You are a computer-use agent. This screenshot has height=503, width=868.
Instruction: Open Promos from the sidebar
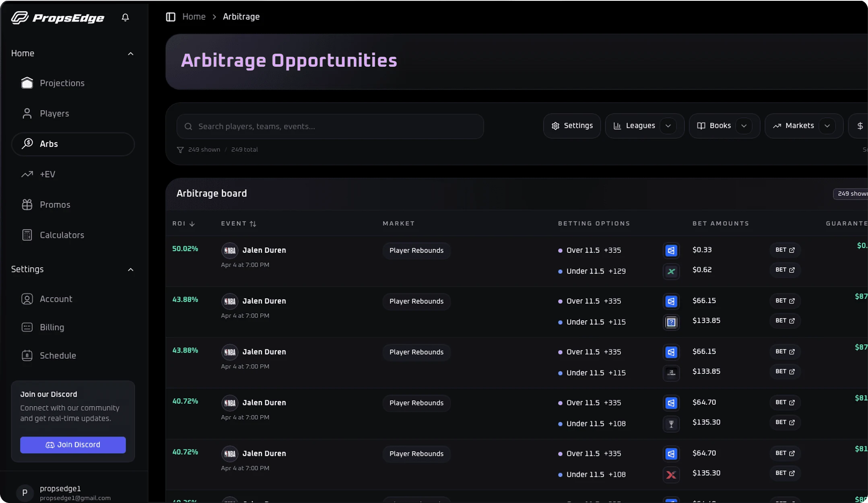pos(73,205)
